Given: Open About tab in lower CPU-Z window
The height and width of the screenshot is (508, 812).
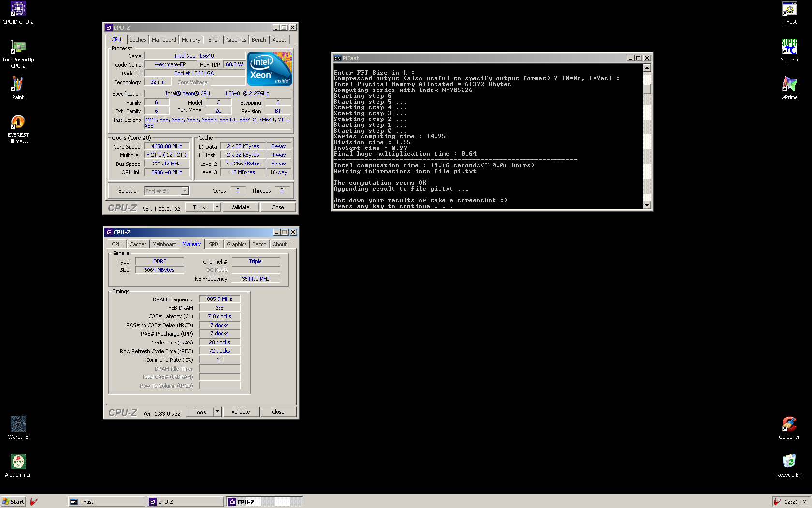Looking at the screenshot, I should tap(280, 244).
